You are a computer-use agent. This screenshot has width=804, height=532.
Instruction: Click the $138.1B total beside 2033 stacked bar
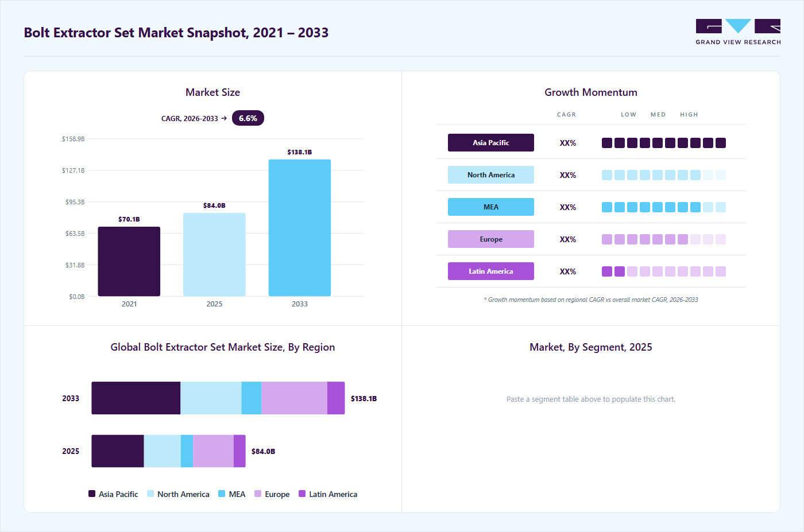pos(364,398)
